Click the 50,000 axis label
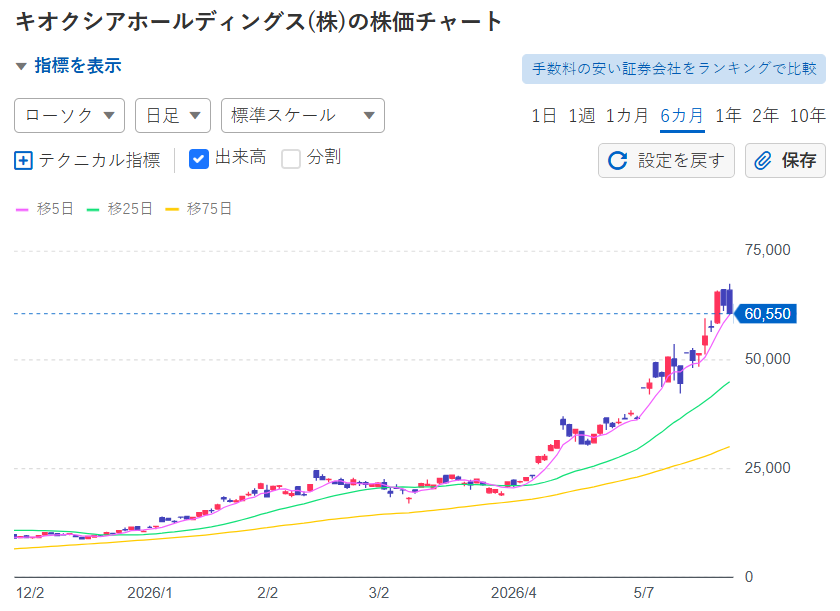840x611 pixels. 767,359
